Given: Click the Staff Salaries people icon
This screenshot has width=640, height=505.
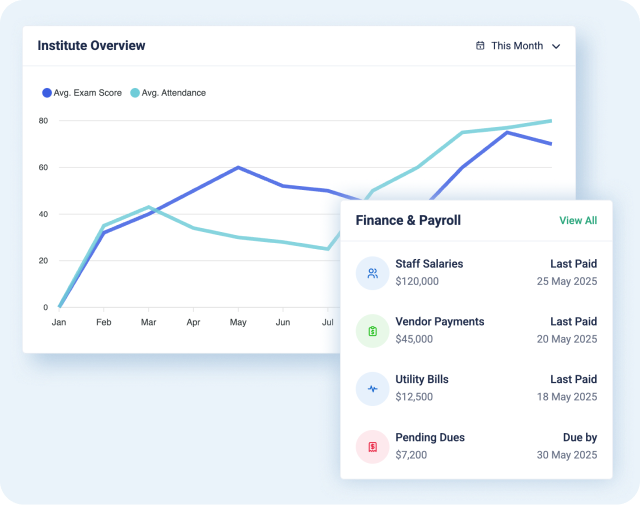Looking at the screenshot, I should click(x=372, y=273).
